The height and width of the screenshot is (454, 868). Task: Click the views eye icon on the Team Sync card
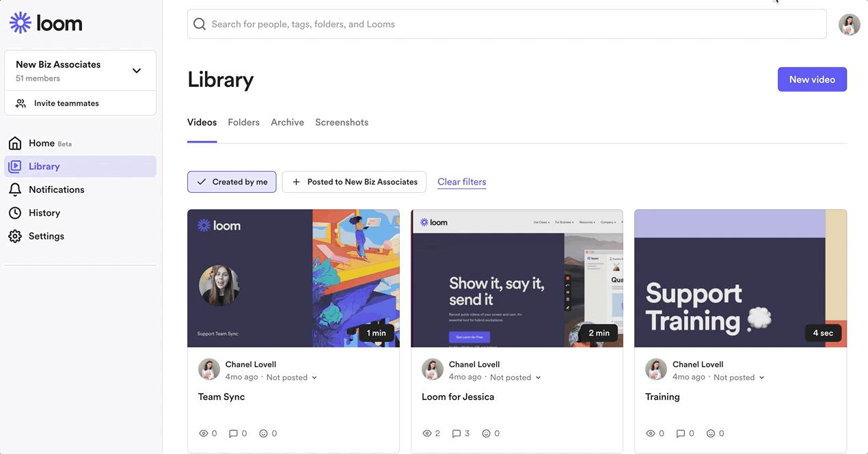coord(203,433)
